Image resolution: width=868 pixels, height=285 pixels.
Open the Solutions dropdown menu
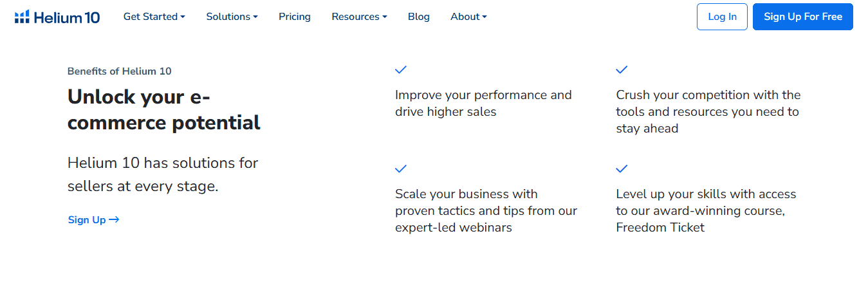(232, 17)
